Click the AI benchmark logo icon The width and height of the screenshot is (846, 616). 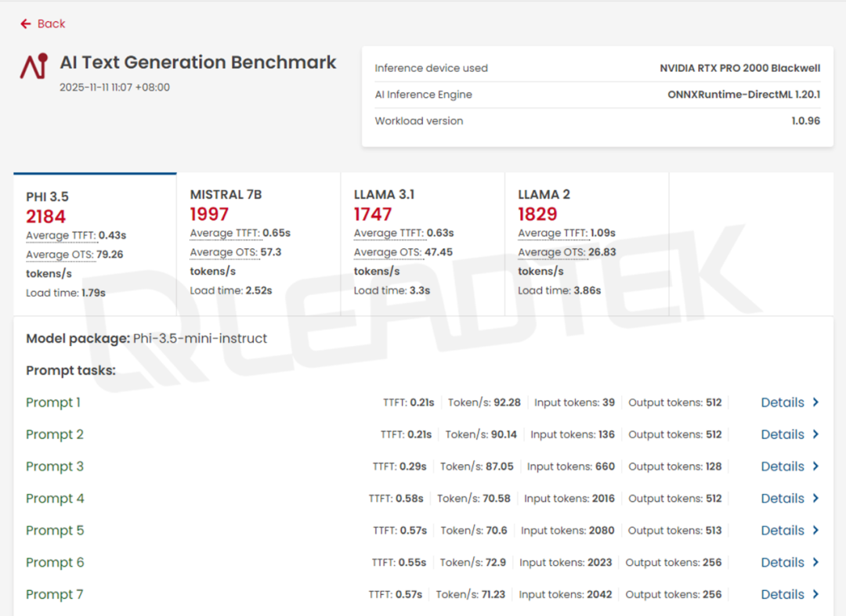pyautogui.click(x=34, y=67)
